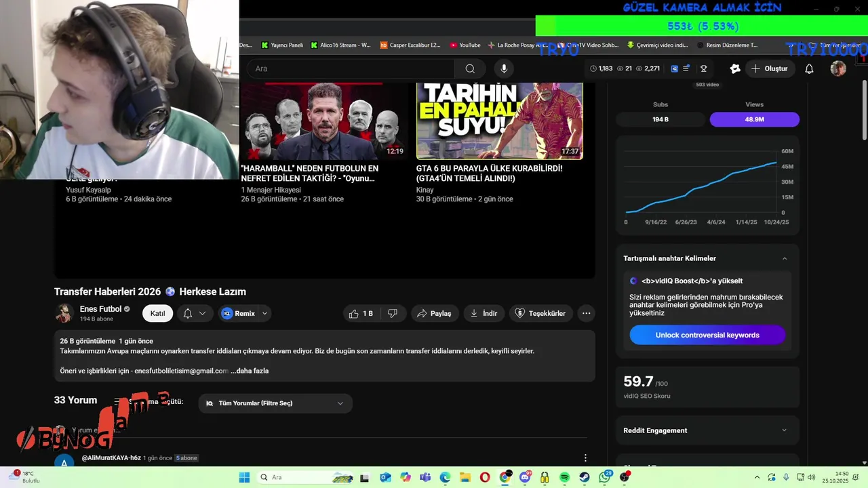This screenshot has width=868, height=488.
Task: Open WhatsApp from the taskbar
Action: pyautogui.click(x=605, y=477)
